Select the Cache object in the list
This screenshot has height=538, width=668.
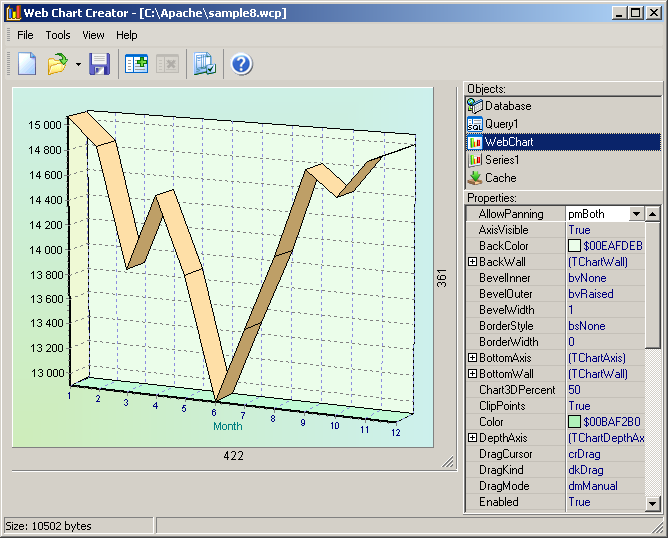coord(500,178)
